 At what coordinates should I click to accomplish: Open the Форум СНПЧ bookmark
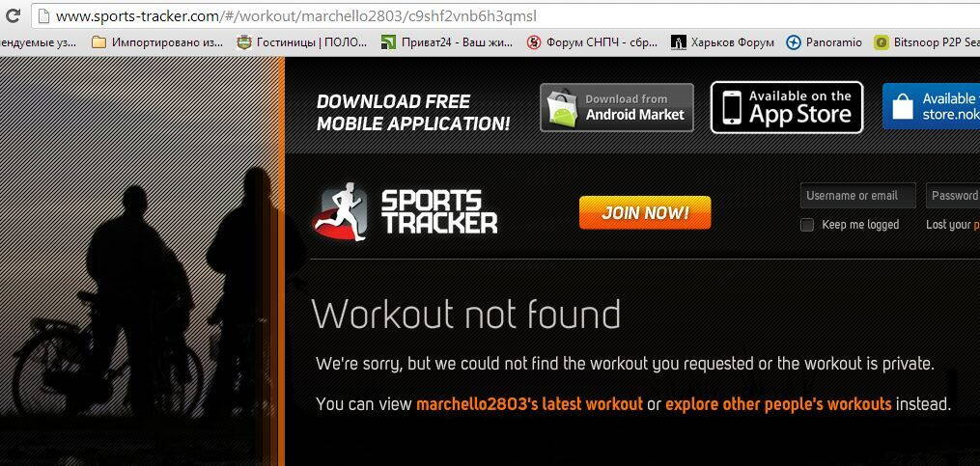592,42
